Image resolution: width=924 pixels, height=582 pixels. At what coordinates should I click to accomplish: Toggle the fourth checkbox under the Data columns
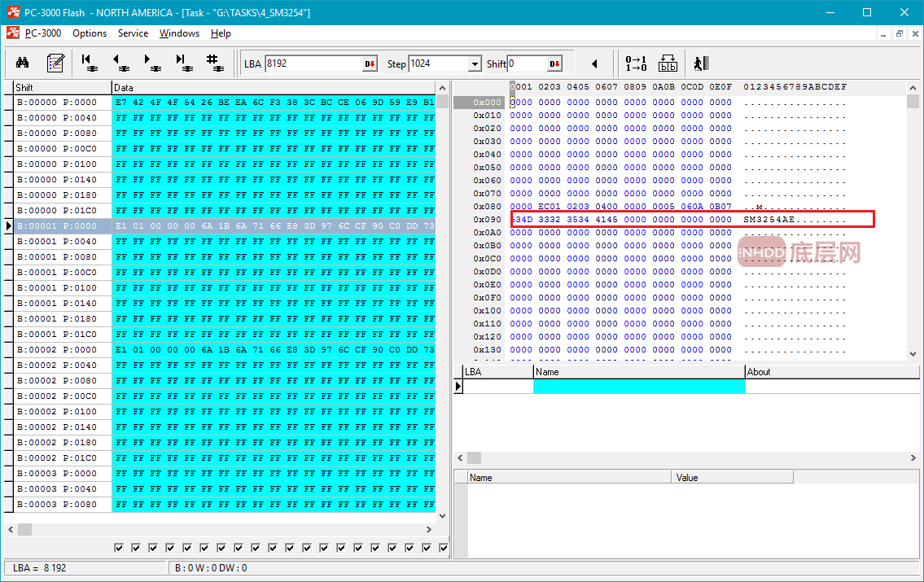170,548
